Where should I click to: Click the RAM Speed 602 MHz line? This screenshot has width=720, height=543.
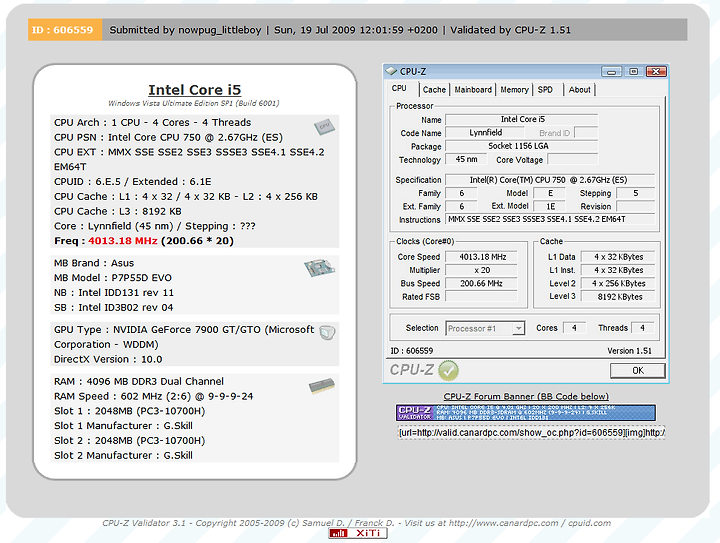(153, 396)
